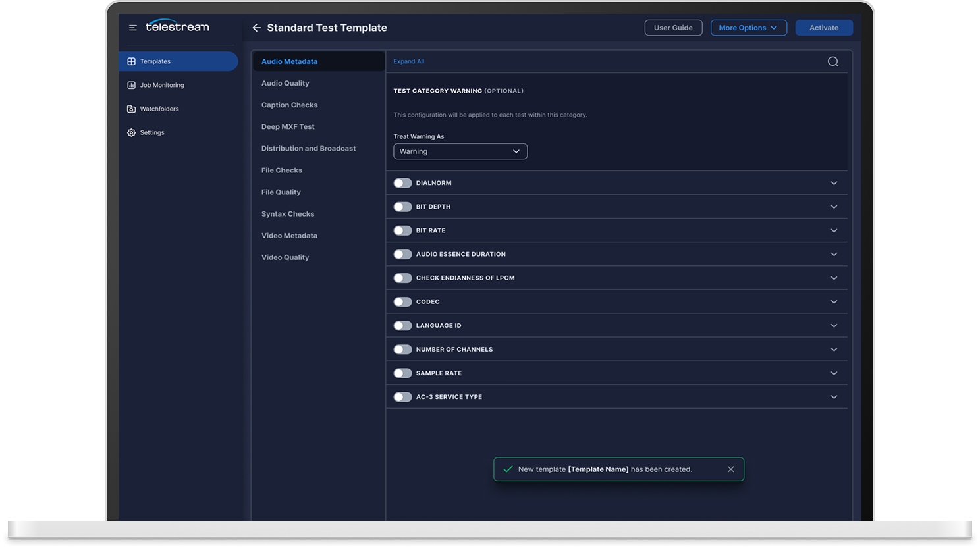This screenshot has width=980, height=547.
Task: Click the Expand All link
Action: (x=409, y=61)
